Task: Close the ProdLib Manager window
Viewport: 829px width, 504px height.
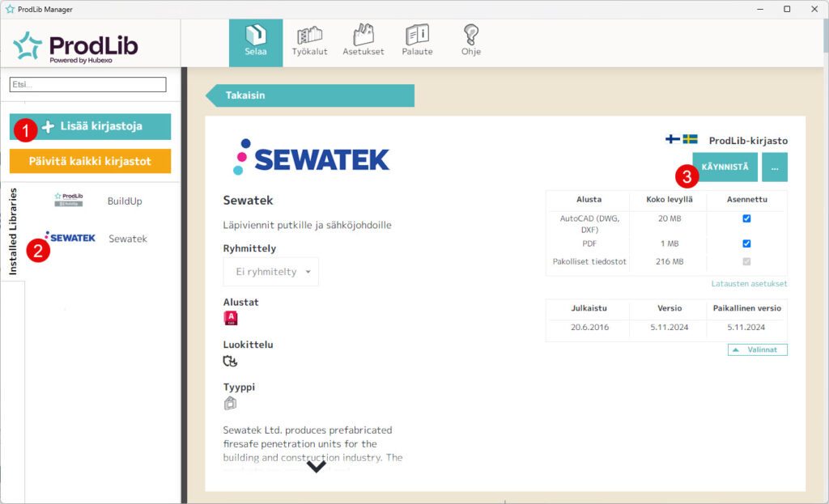Action: point(814,9)
